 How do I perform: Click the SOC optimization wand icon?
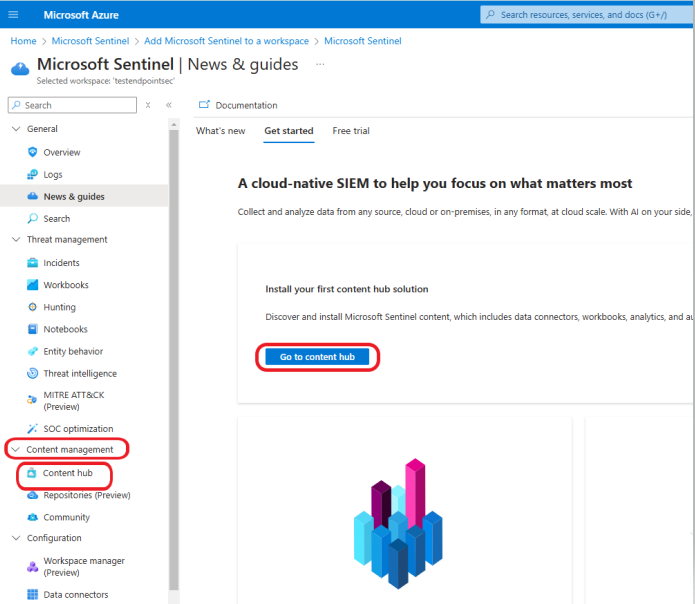[32, 429]
